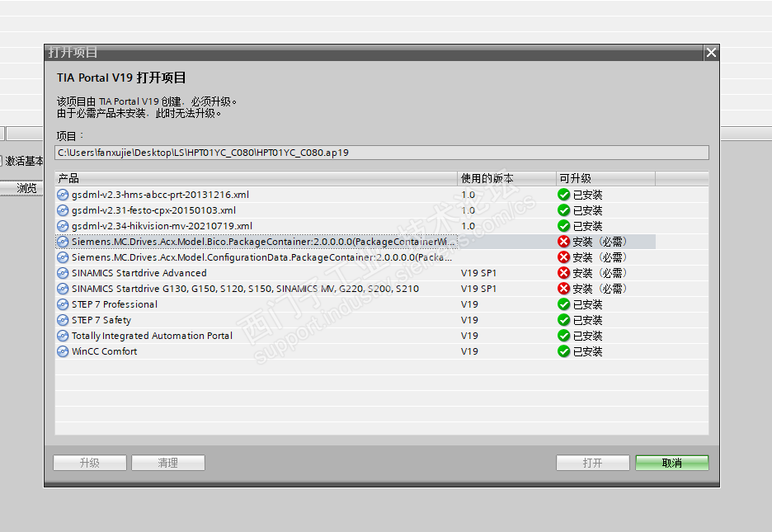Click red missing-install icon for ConfigurationData row
The width and height of the screenshot is (772, 532).
pyautogui.click(x=563, y=257)
